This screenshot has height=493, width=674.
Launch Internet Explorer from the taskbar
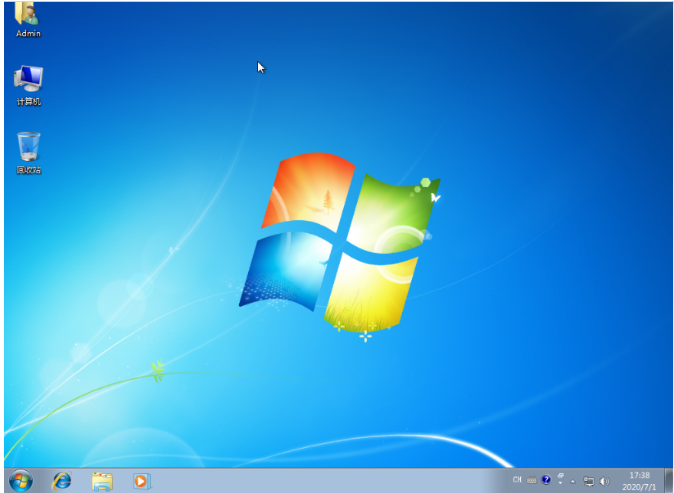pyautogui.click(x=62, y=481)
